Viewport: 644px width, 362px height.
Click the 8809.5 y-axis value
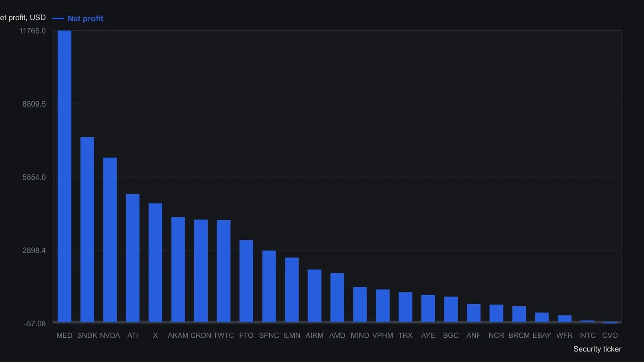(34, 104)
